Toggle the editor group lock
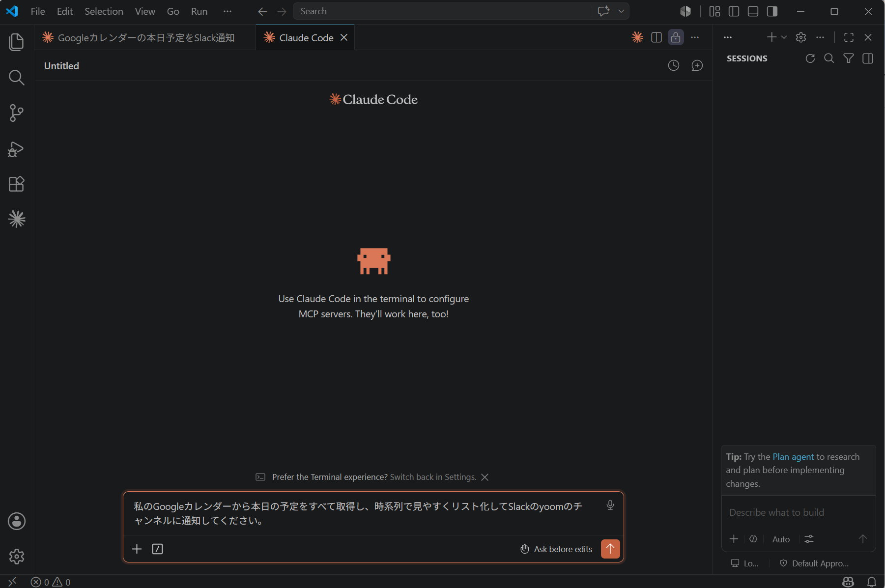This screenshot has width=885, height=588. coord(676,37)
